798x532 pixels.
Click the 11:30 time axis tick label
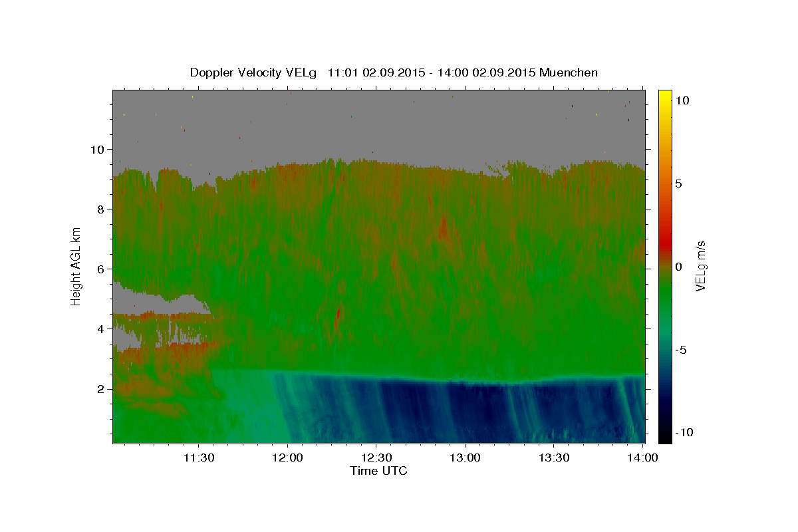198,458
